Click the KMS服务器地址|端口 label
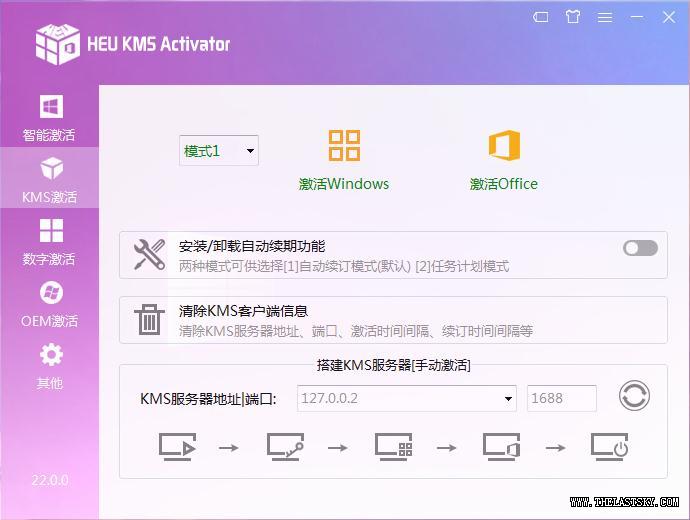The width and height of the screenshot is (690, 520). pos(208,399)
